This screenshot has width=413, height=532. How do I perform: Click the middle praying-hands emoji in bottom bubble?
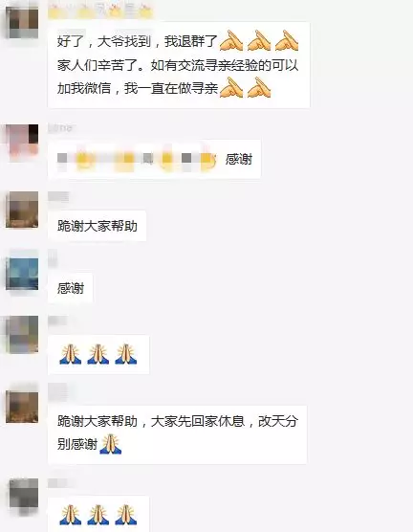98,515
